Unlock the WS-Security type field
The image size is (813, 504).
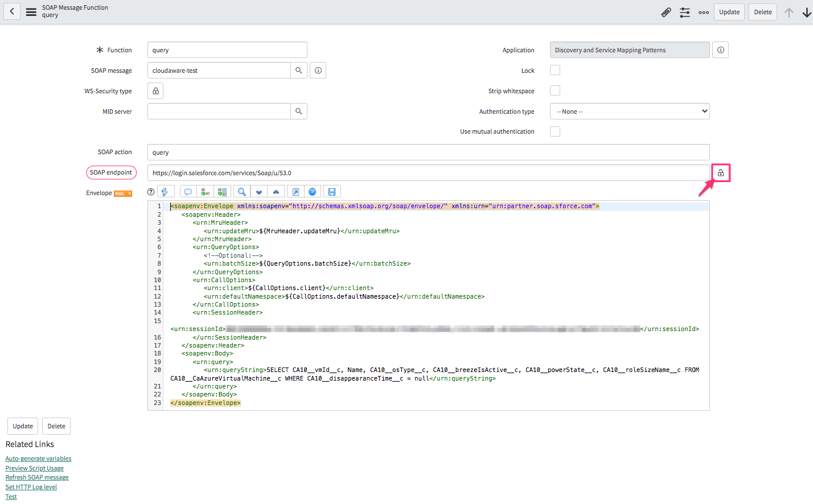pyautogui.click(x=155, y=90)
